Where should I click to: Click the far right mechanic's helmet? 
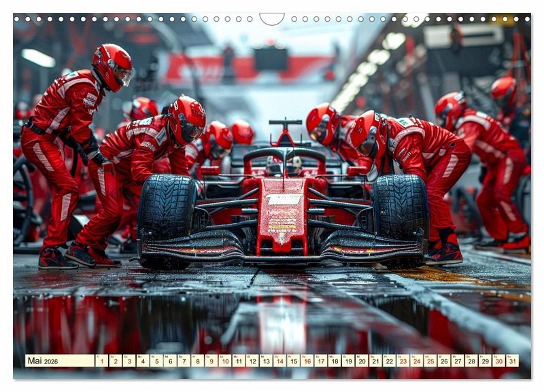[504, 90]
